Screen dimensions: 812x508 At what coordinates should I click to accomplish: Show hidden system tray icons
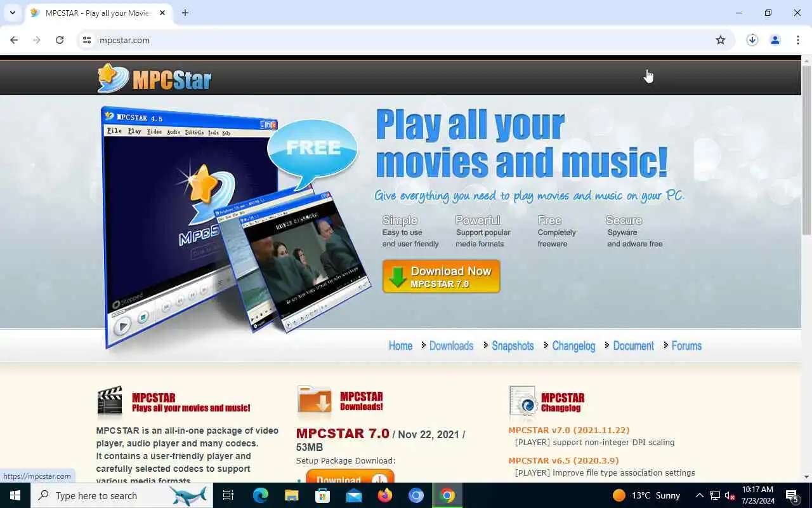699,495
